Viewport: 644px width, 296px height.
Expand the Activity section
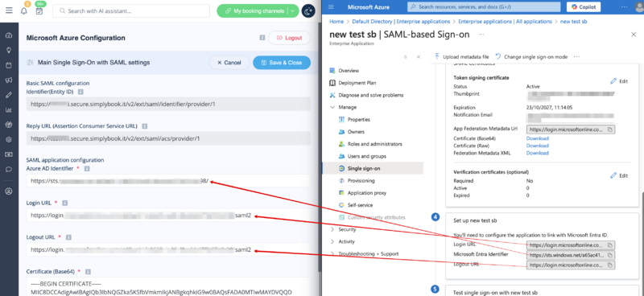[x=332, y=241]
